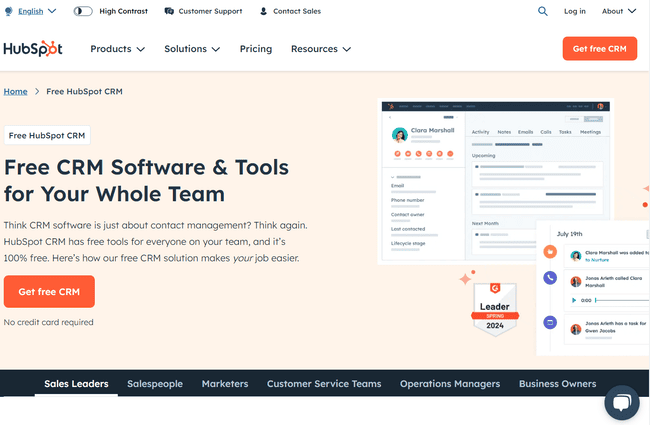Click the audio progress slider in call card
The height and width of the screenshot is (425, 650).
(622, 300)
